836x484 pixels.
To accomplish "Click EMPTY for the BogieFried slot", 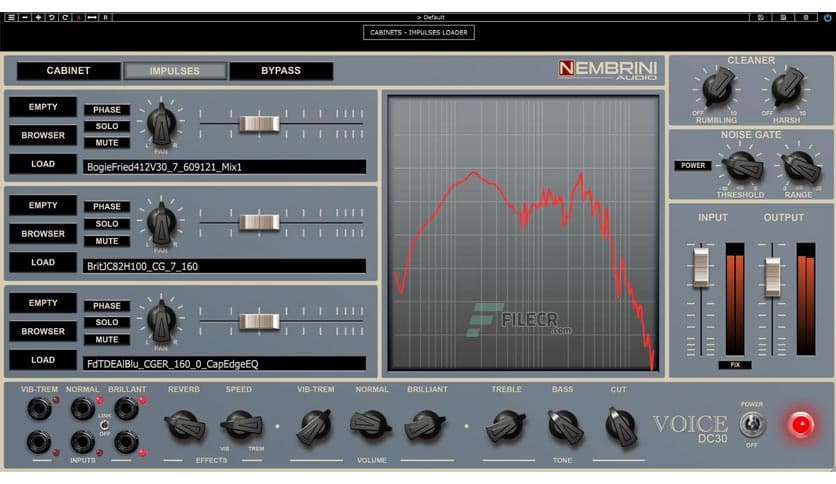I will tap(43, 107).
